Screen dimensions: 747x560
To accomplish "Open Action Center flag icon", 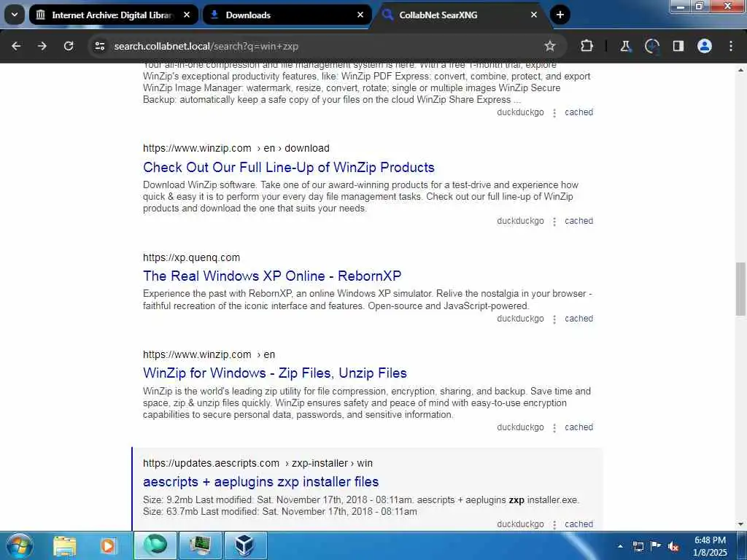I will click(x=656, y=546).
